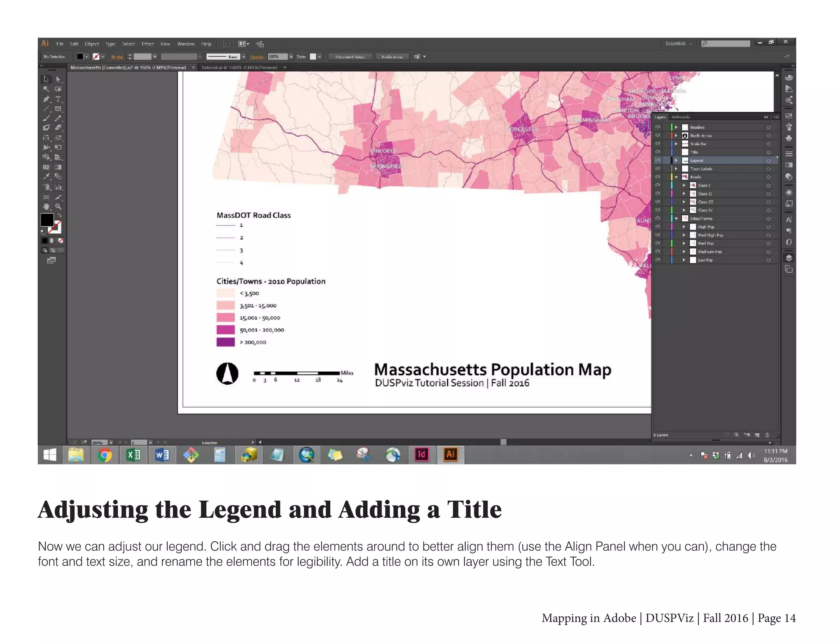Expand the Med-Low Pop sublayer
Screen dimensions: 834x644
pyautogui.click(x=684, y=252)
